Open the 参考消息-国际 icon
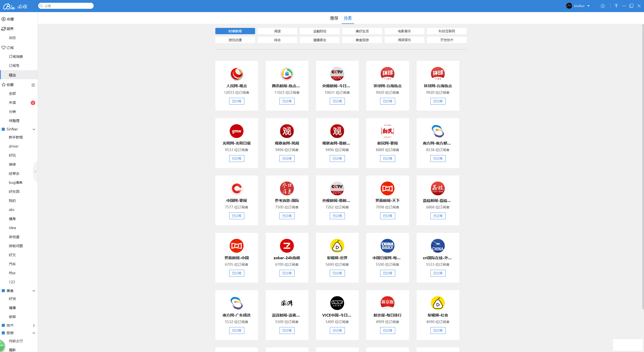Image resolution: width=644 pixels, height=352 pixels. [287, 188]
